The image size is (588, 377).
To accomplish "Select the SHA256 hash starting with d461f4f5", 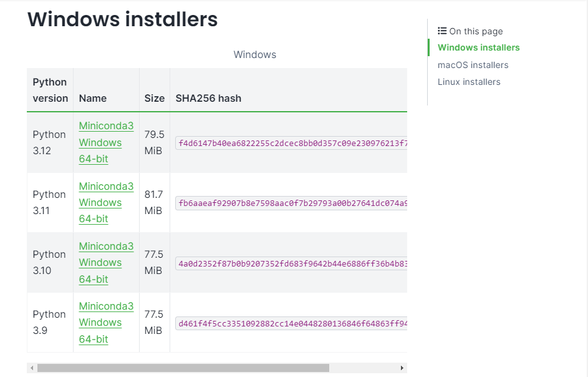I will (x=291, y=323).
